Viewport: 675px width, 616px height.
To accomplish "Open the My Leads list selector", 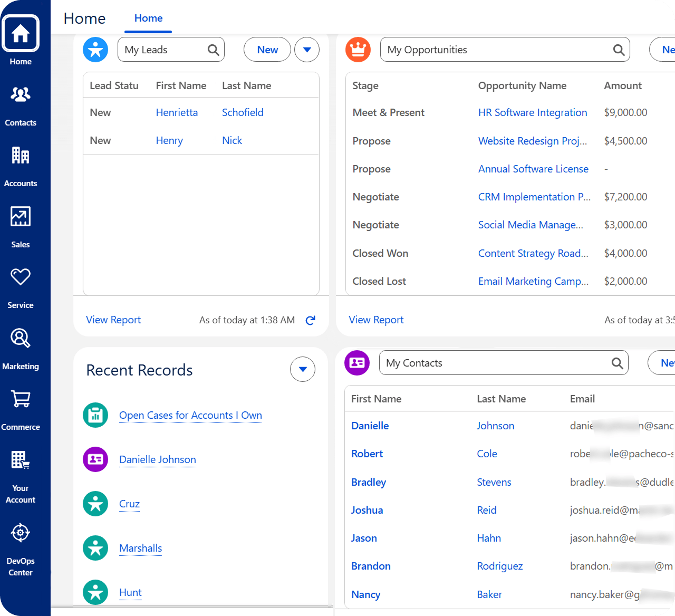I will [x=171, y=50].
